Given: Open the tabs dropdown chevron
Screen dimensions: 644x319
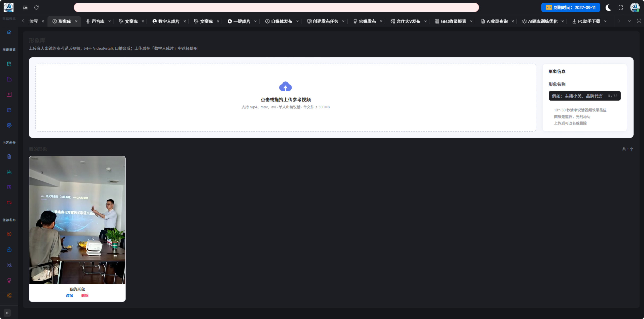Looking at the screenshot, I should pyautogui.click(x=629, y=21).
